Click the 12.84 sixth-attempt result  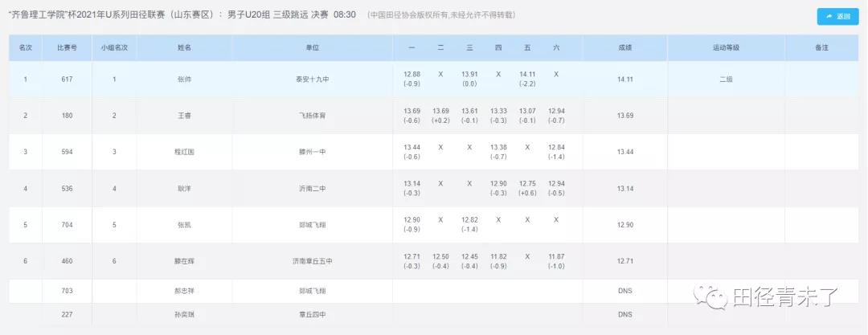click(x=556, y=147)
